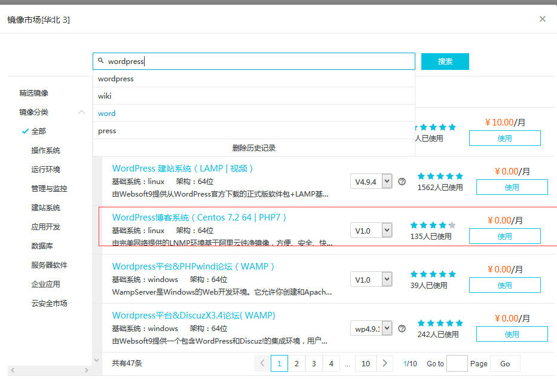Click 删除历史记录 to clear history
The image size is (557, 392).
tap(254, 148)
